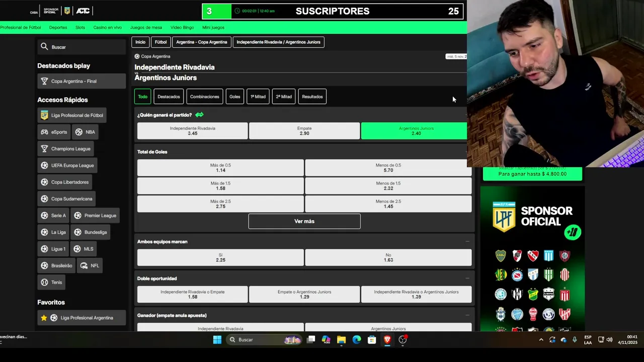Open Liga Profesional de Fútbol quick access
The width and height of the screenshot is (644, 362).
click(x=71, y=115)
